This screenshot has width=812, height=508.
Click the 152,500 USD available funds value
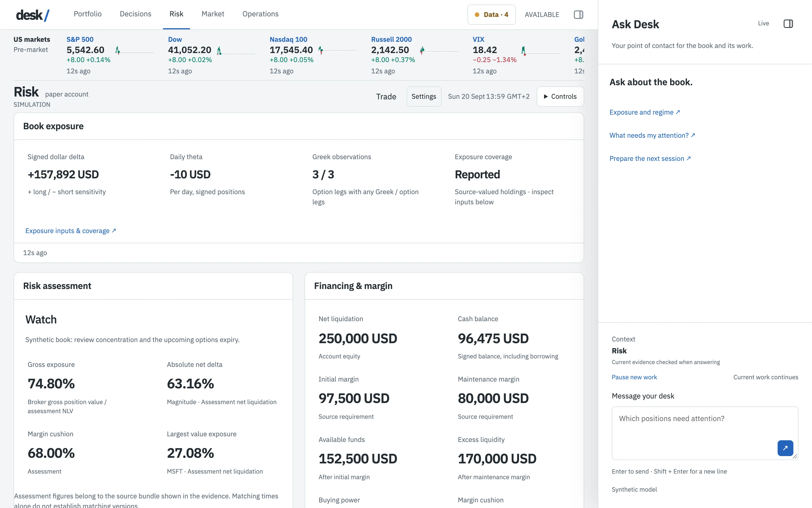[358, 459]
